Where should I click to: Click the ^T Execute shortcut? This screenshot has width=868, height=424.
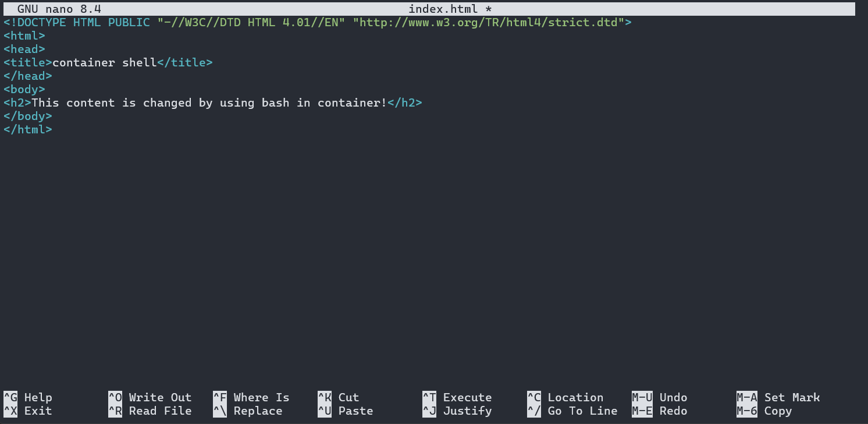457,397
